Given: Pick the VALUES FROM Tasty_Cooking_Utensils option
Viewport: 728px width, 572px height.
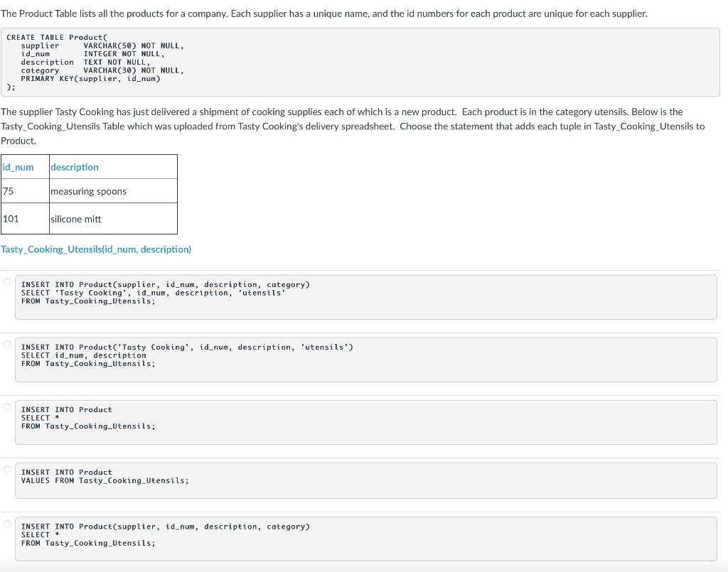Looking at the screenshot, I should click(6, 468).
